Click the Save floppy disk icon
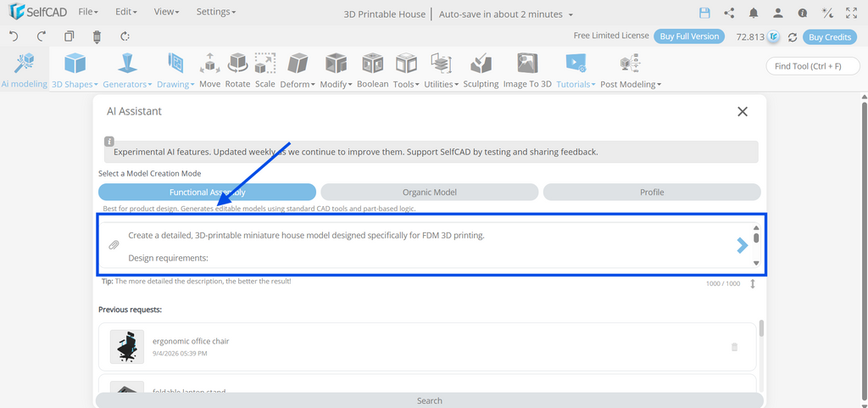The height and width of the screenshot is (408, 868). (x=704, y=14)
